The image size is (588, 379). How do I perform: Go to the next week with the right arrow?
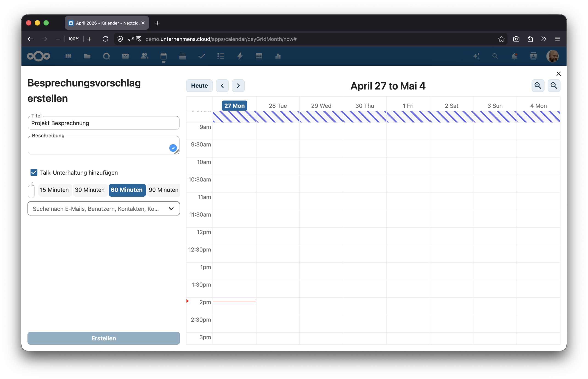pyautogui.click(x=238, y=86)
